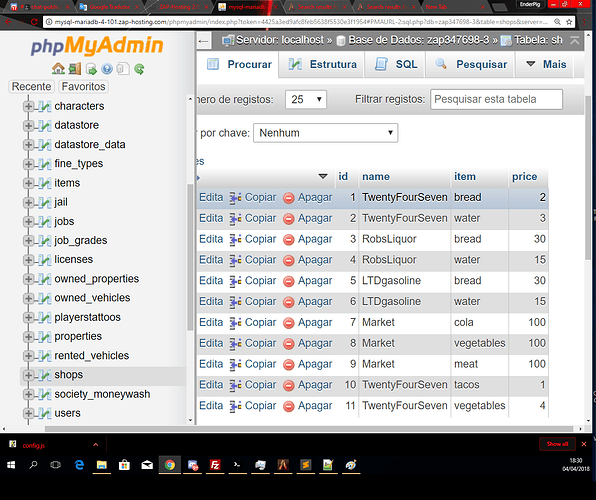Click the items table icon
596x500 pixels.
pos(44,183)
